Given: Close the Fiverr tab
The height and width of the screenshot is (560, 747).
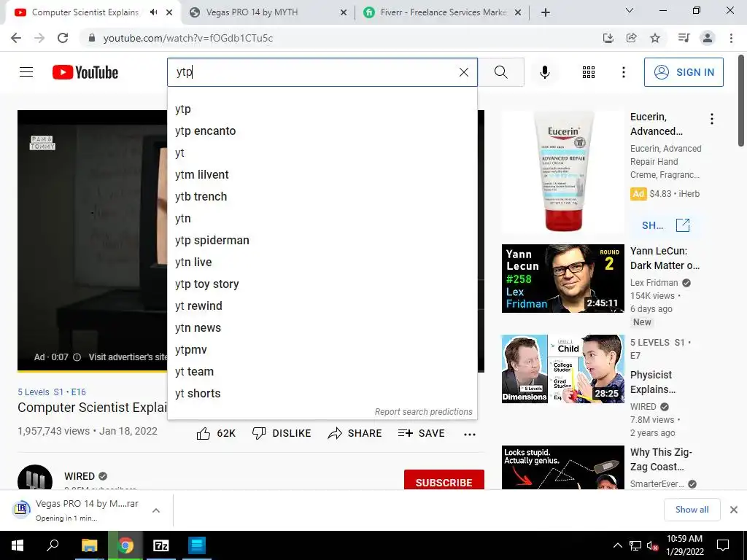Looking at the screenshot, I should pyautogui.click(x=519, y=12).
